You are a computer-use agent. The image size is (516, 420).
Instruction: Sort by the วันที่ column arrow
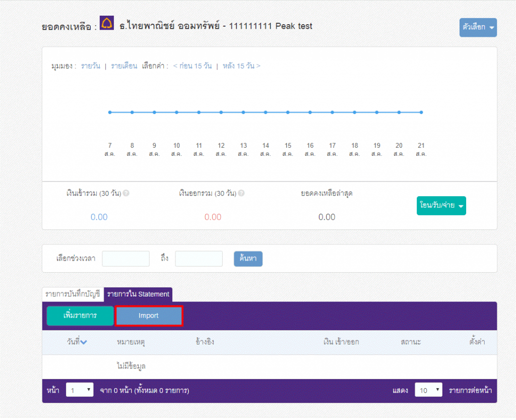tap(84, 342)
